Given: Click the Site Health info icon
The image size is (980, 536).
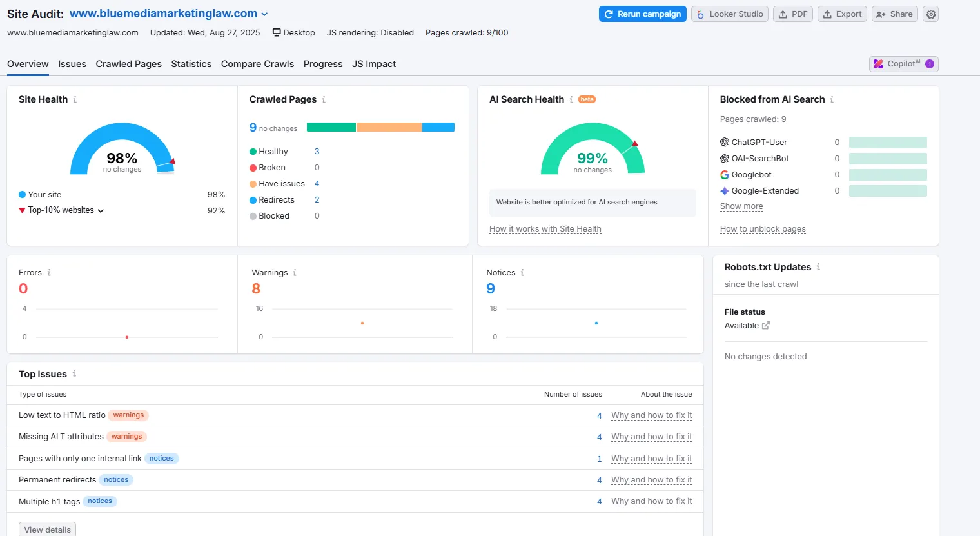Looking at the screenshot, I should pos(75,99).
